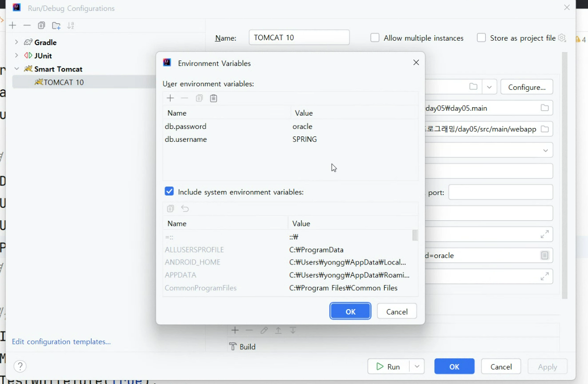
Task: Remove user environment variable minus icon
Action: (x=184, y=98)
